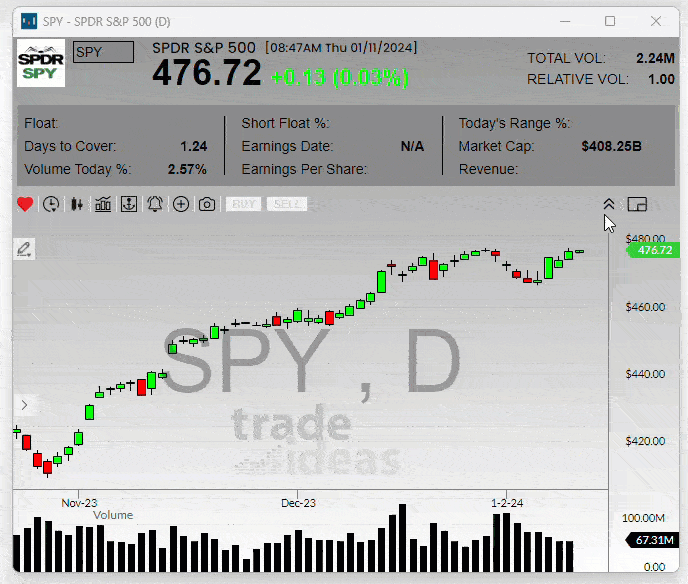
Task: Click the SPDR SPY logo
Action: click(41, 63)
